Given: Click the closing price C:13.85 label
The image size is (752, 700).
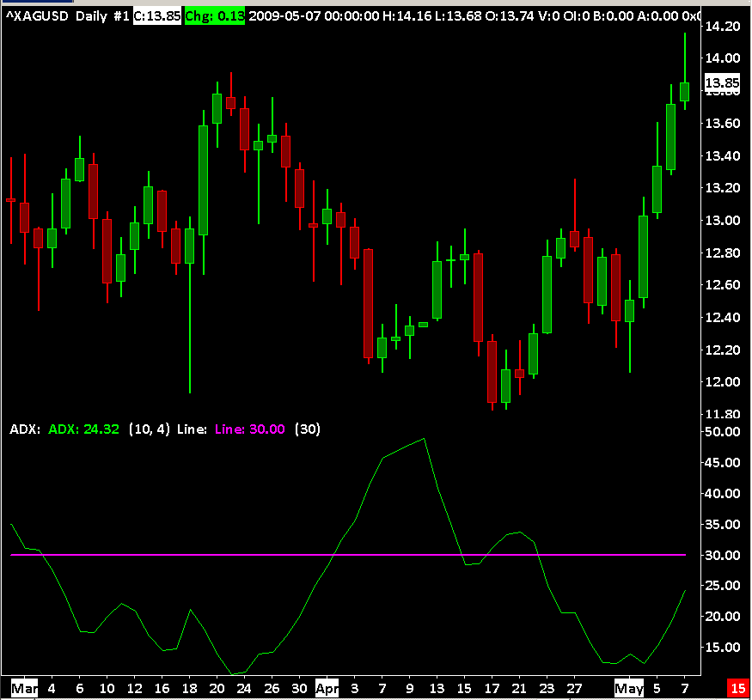Looking at the screenshot, I should [x=156, y=15].
